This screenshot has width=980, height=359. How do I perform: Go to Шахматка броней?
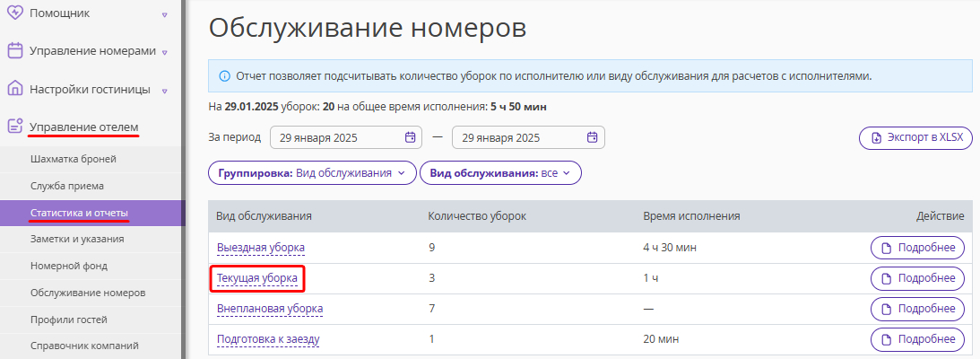tap(74, 159)
